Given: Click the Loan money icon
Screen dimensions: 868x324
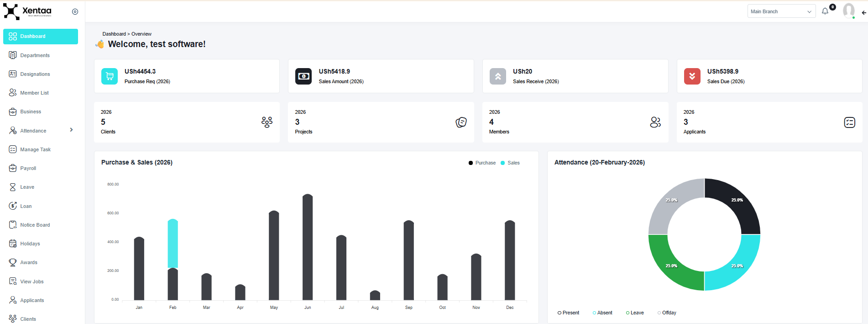Looking at the screenshot, I should click(13, 206).
